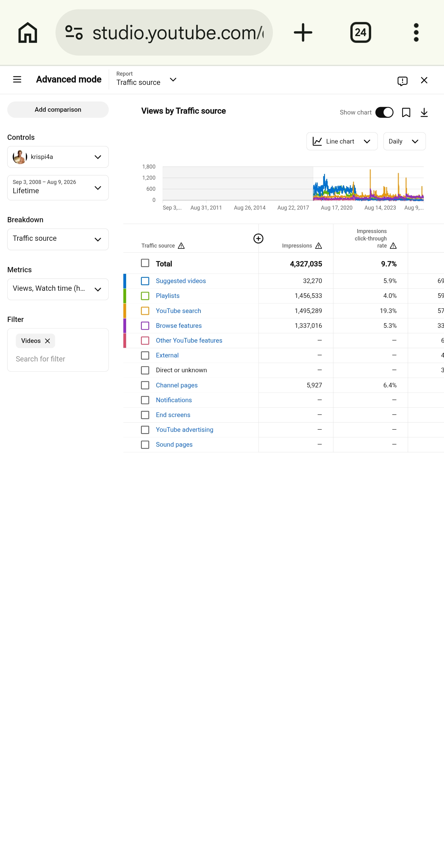Open the Channel pages link
Image resolution: width=444 pixels, height=868 pixels.
(177, 385)
